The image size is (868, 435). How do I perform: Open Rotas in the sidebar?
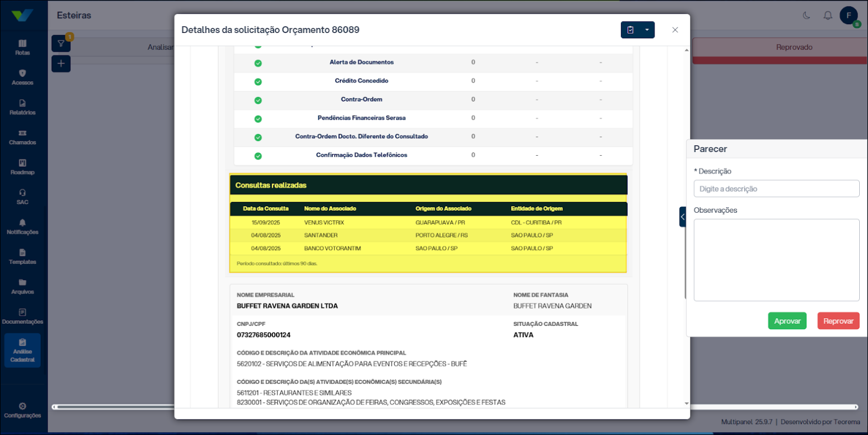(x=23, y=47)
